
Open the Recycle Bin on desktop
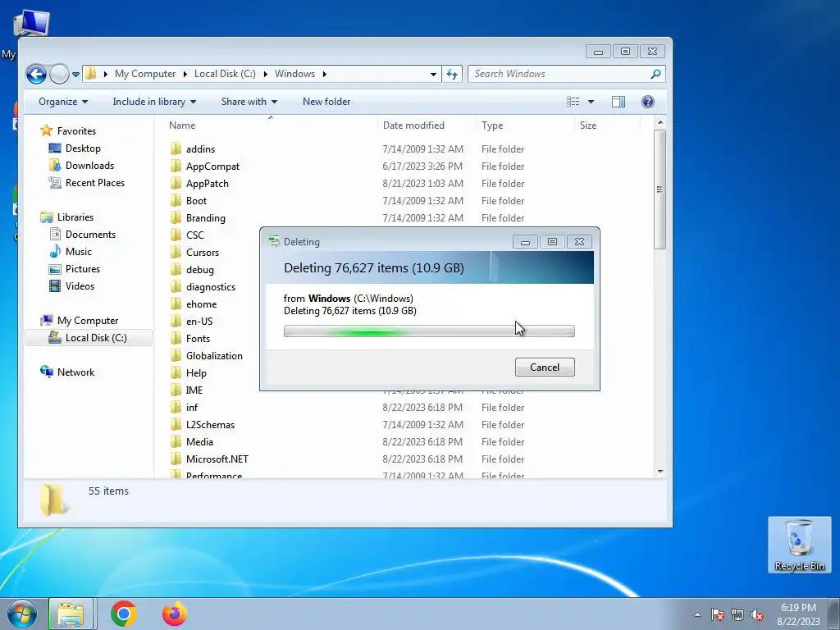[x=799, y=545]
